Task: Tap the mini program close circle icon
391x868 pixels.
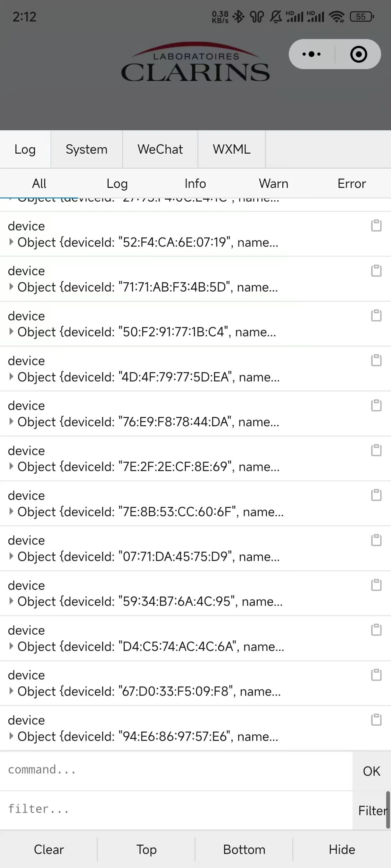Action: 359,54
